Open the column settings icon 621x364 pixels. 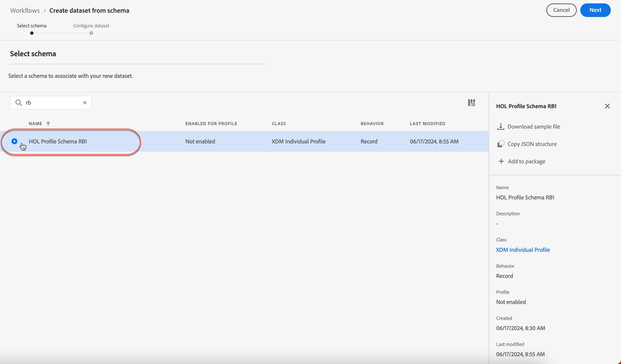click(471, 103)
